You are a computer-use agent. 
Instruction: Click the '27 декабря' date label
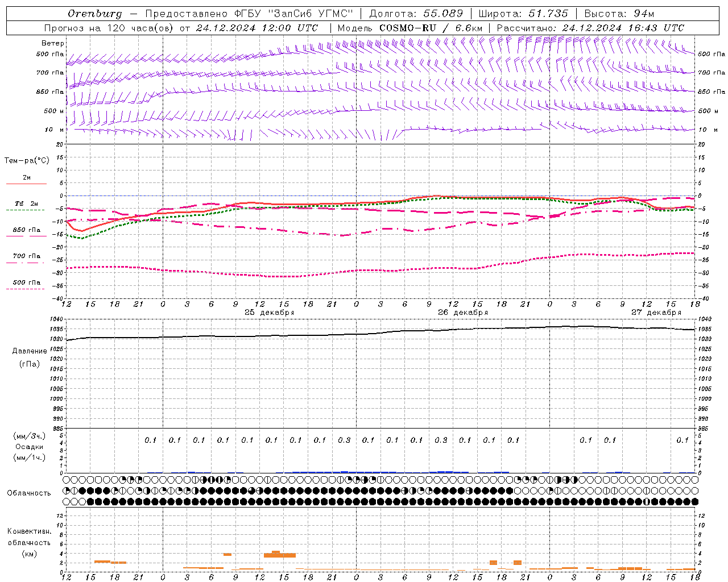[x=656, y=313]
